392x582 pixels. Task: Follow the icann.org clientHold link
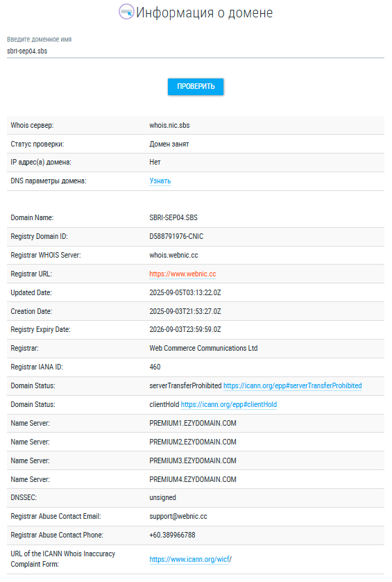pyautogui.click(x=229, y=405)
